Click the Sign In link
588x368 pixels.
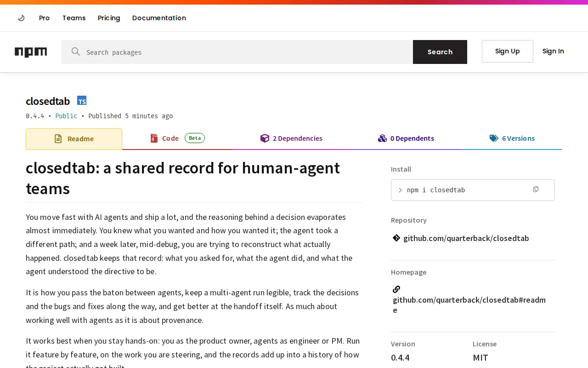[x=553, y=51]
